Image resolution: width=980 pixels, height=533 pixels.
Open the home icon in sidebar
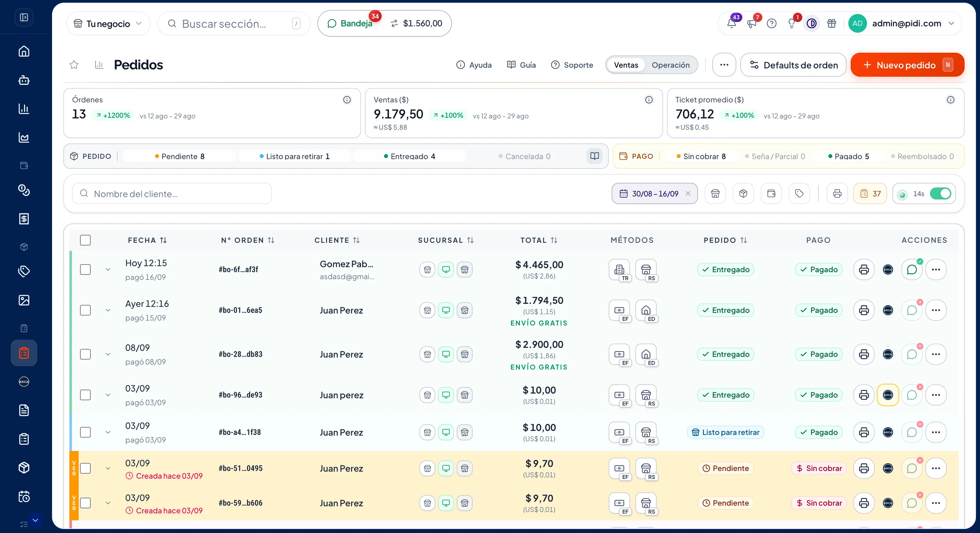[24, 51]
